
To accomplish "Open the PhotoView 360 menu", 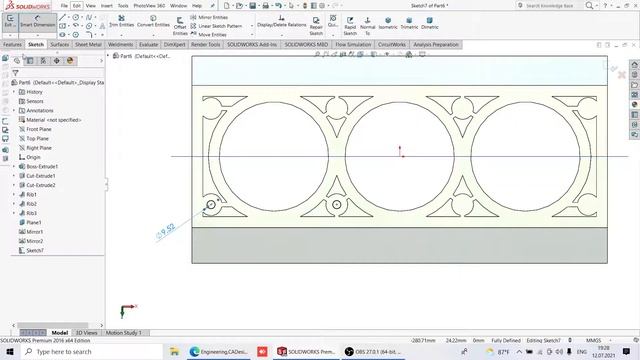I will [x=149, y=6].
